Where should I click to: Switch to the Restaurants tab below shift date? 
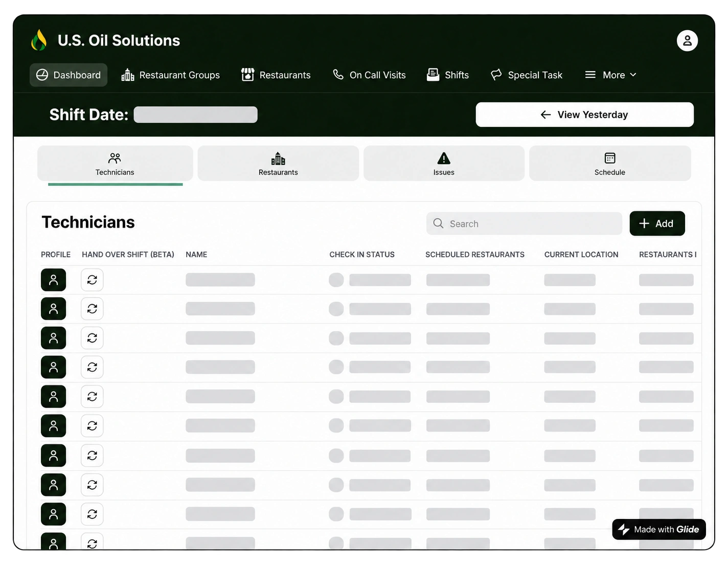pyautogui.click(x=278, y=164)
